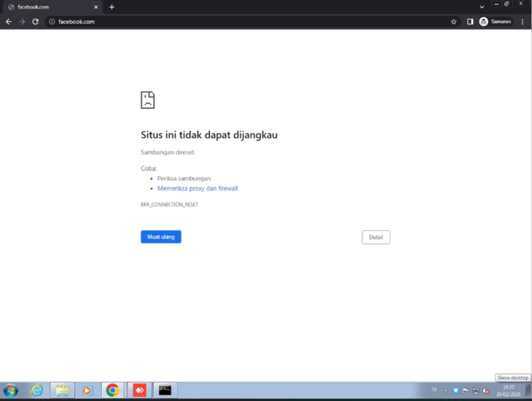Launch AnyDesk from the taskbar
Screen dimensions: 532x401
pyautogui.click(x=139, y=390)
